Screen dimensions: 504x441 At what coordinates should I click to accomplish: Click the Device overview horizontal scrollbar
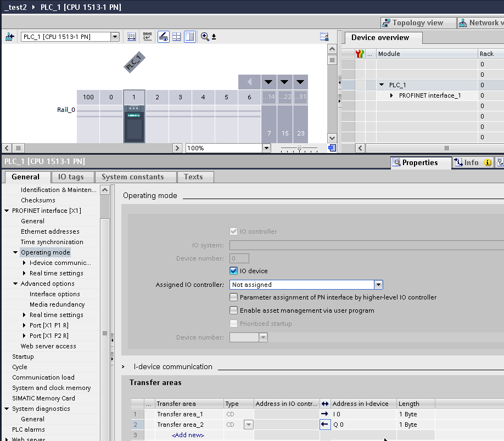pos(435,148)
